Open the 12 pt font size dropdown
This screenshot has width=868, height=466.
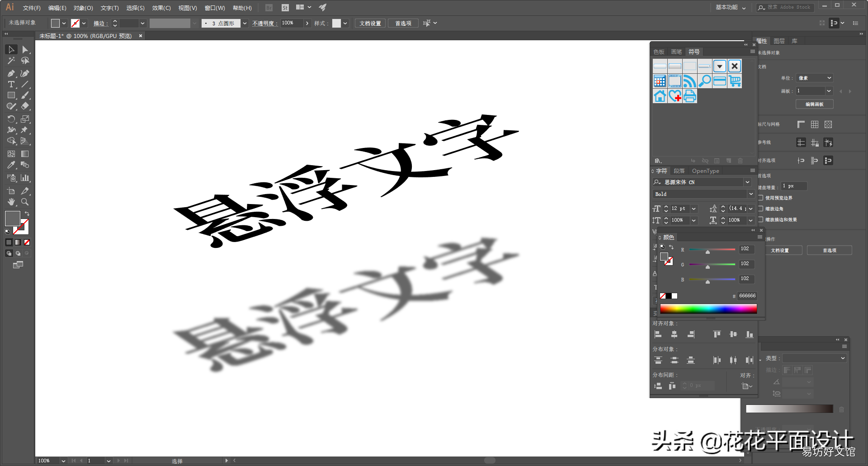(694, 209)
